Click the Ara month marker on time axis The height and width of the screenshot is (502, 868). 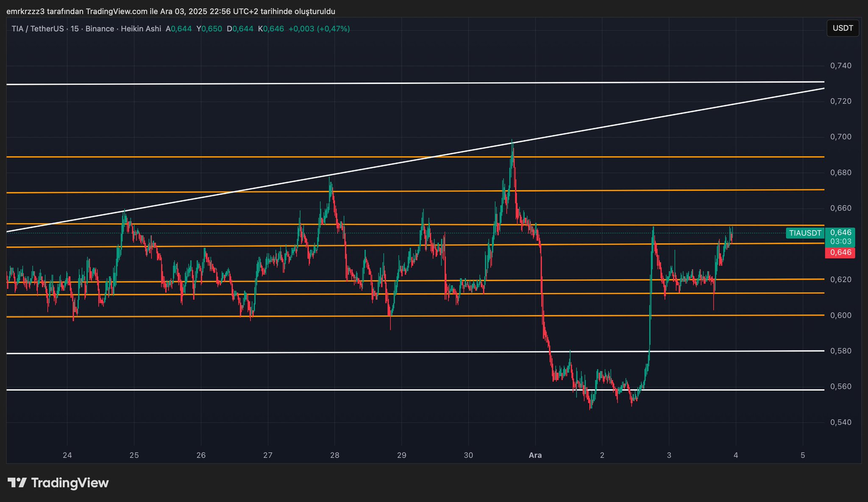[535, 455]
